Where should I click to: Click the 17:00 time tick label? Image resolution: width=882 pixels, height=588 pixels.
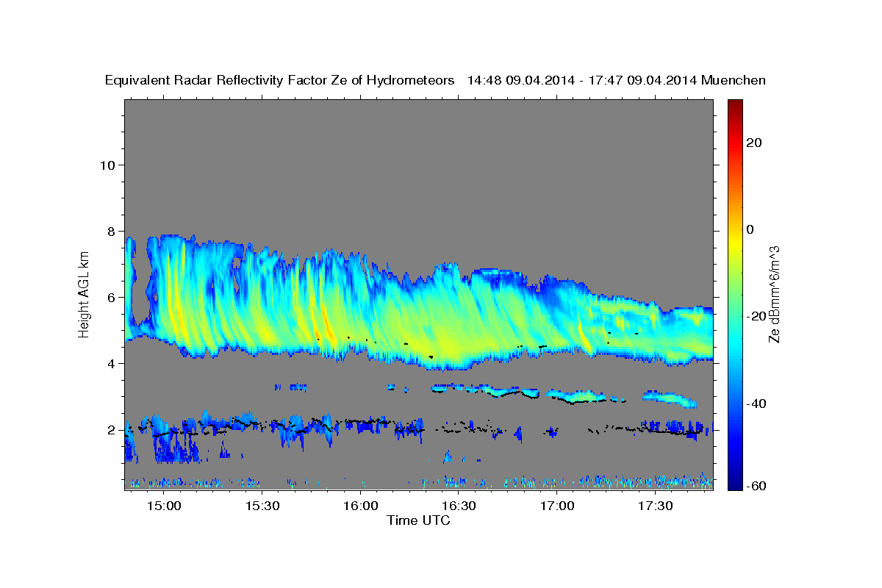[x=557, y=506]
